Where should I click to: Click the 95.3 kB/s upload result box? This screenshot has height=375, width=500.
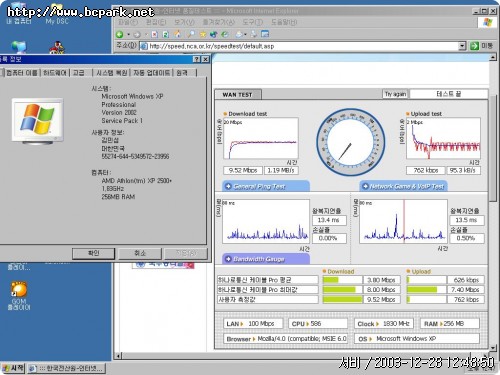464,170
